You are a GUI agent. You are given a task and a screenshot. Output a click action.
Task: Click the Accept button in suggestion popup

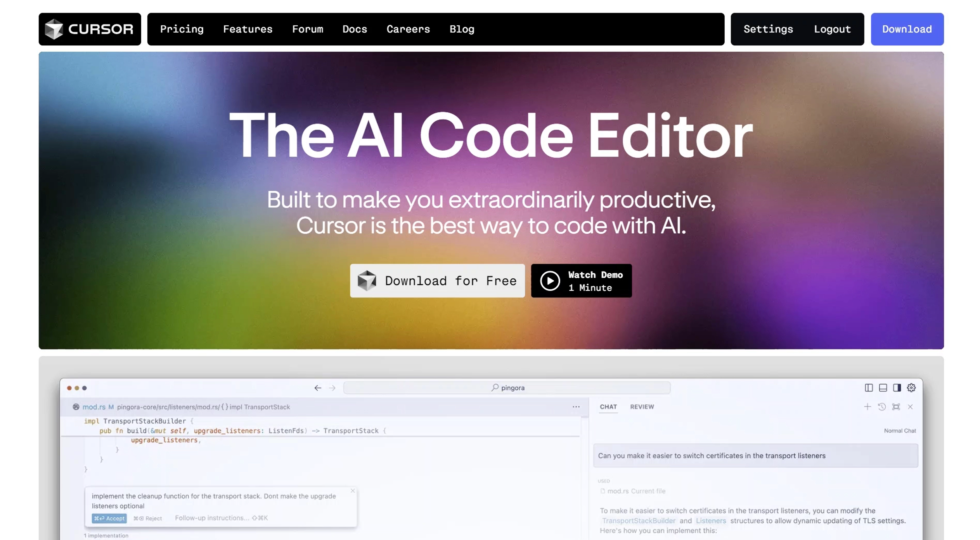point(109,517)
